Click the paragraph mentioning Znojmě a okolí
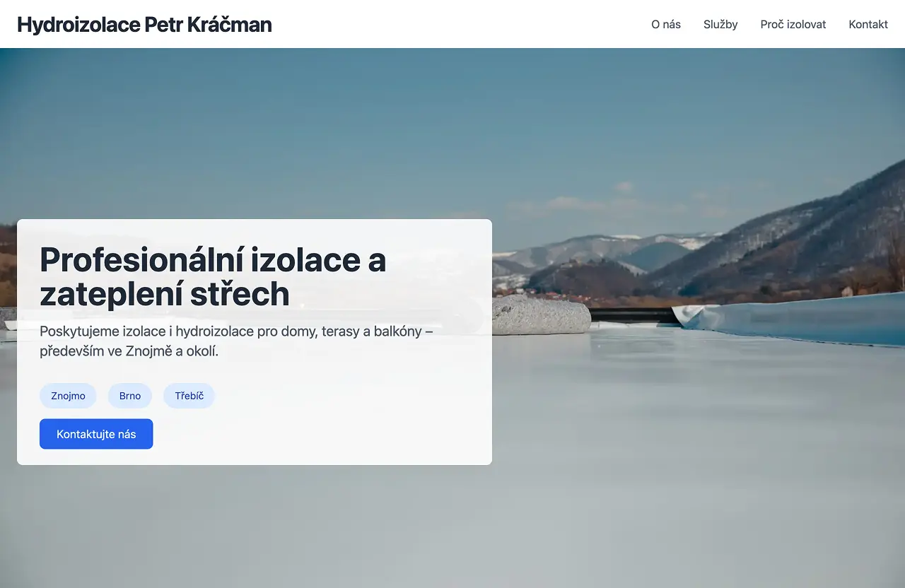This screenshot has width=905, height=588. [237, 339]
